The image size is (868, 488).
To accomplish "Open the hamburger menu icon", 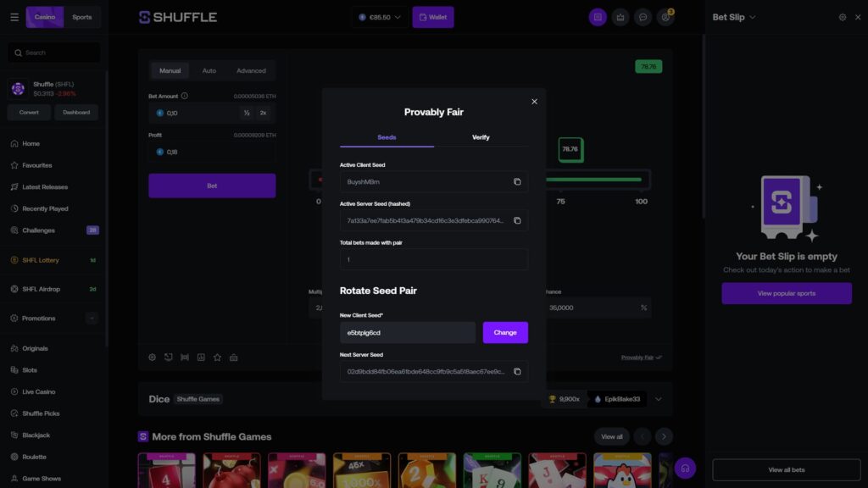I will click(x=14, y=17).
